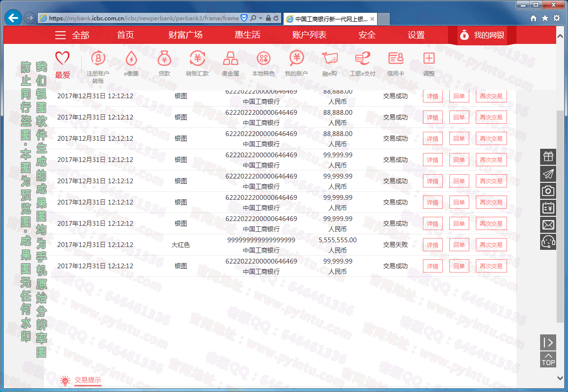Click account number 999999999999999999

pyautogui.click(x=261, y=240)
